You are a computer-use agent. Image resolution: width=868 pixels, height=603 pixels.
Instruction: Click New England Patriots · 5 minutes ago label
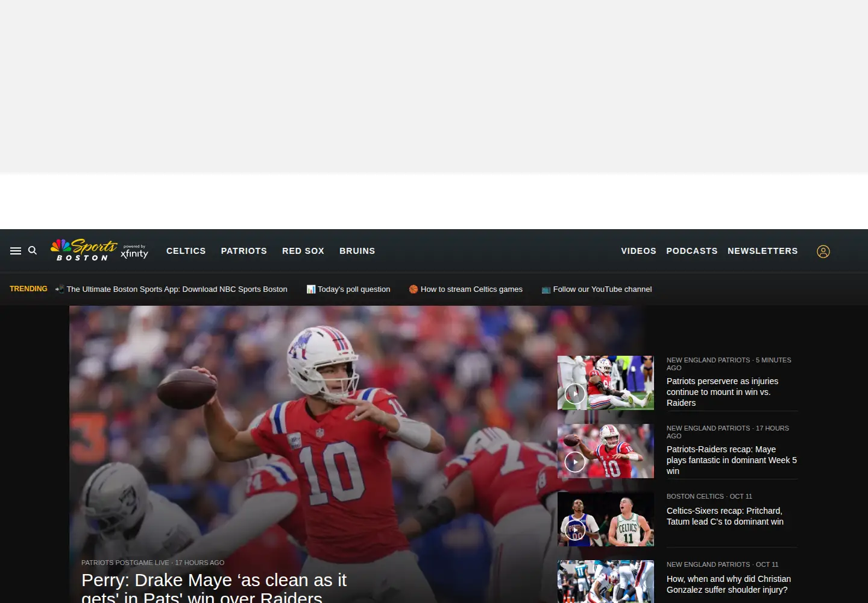tap(729, 364)
